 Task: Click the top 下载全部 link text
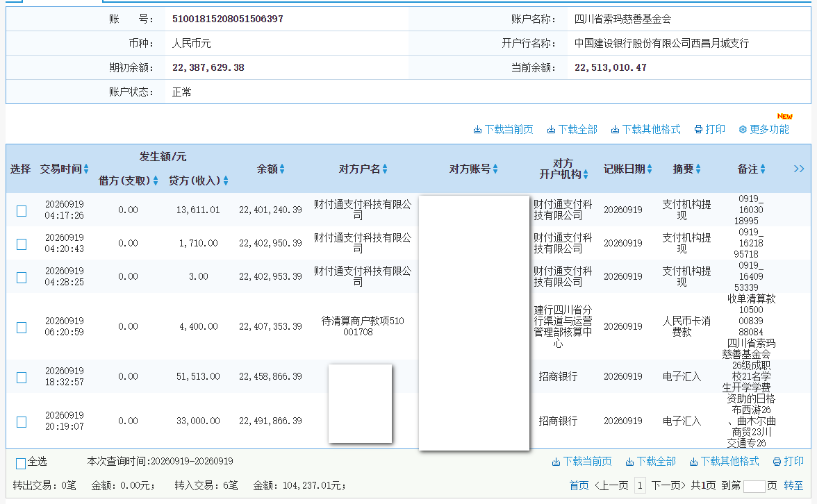[577, 129]
